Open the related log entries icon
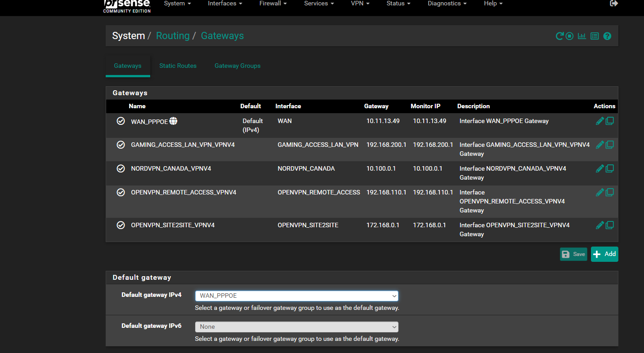Screen dimensions: 644x353 [x=595, y=36]
